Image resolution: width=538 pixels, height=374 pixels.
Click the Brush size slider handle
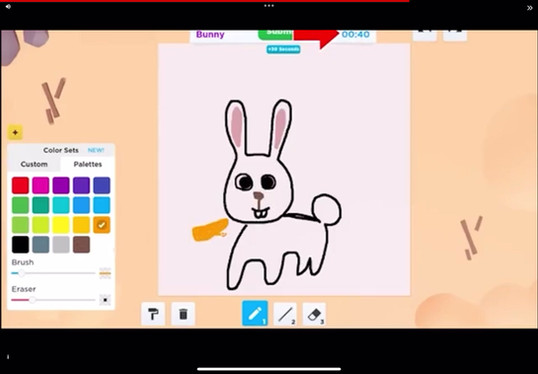[x=21, y=273]
